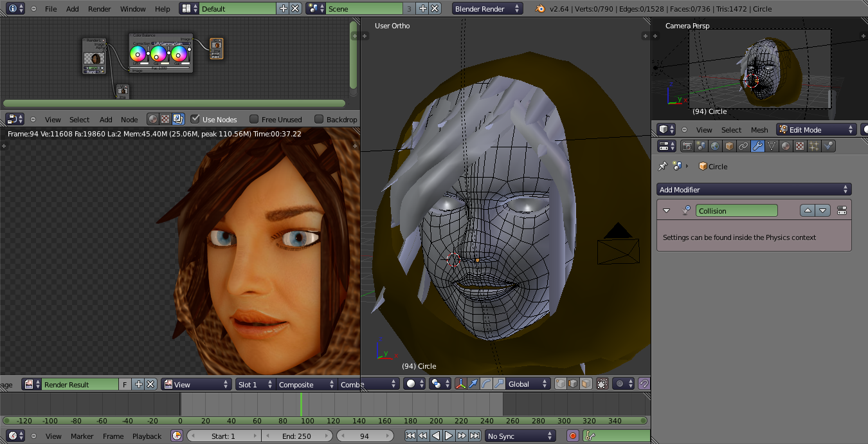This screenshot has width=868, height=444.
Task: Unlink the Render Result image
Action: click(150, 384)
